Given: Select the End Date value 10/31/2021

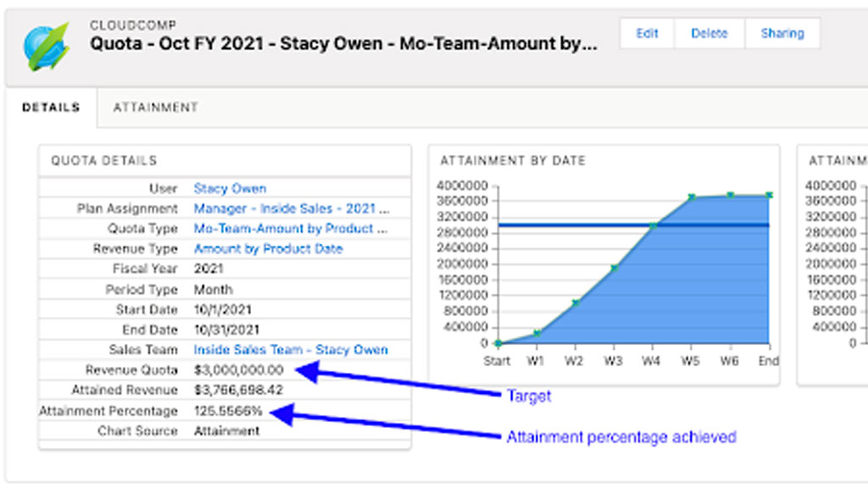Looking at the screenshot, I should coord(226,330).
